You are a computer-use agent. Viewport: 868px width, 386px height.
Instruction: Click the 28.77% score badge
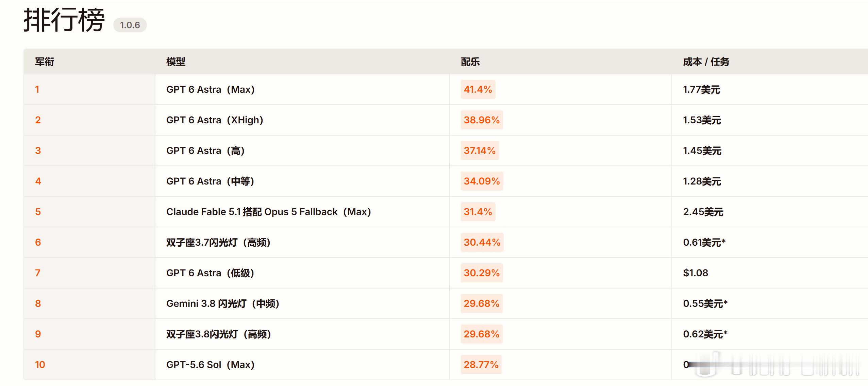481,365
